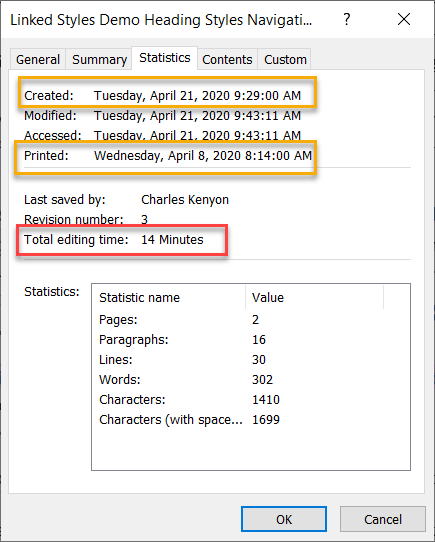The height and width of the screenshot is (542, 435).
Task: Open the question mark help button
Action: point(347,19)
